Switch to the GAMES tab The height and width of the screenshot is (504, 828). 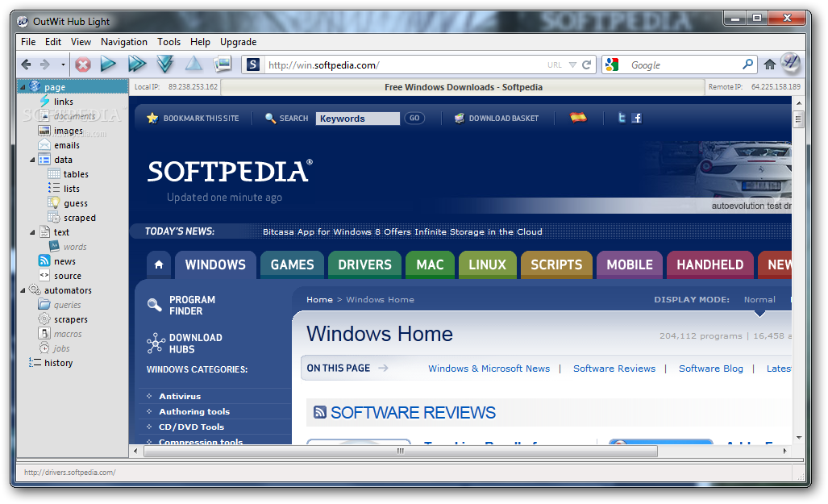coord(292,264)
